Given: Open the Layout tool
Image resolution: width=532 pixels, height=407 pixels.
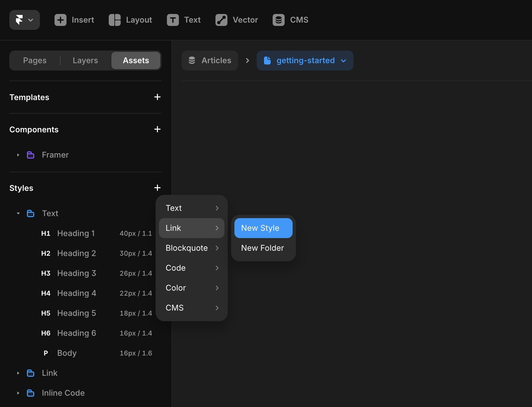Looking at the screenshot, I should (x=130, y=20).
